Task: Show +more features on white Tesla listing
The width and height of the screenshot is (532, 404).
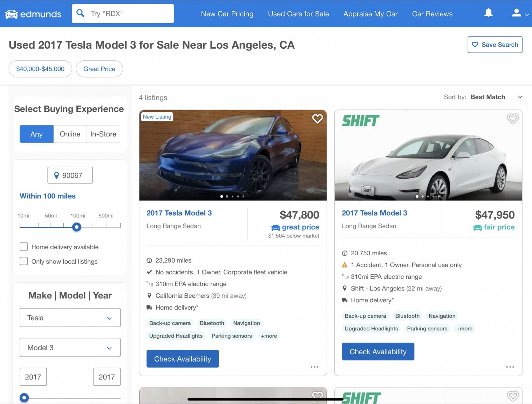Action: pos(464,329)
